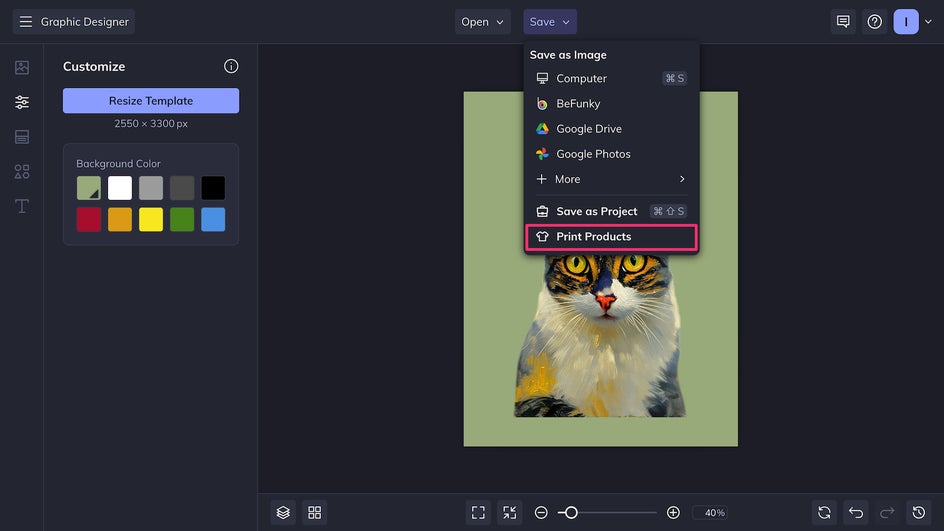This screenshot has height=531, width=944.
Task: Open the history clock icon
Action: pos(919,512)
